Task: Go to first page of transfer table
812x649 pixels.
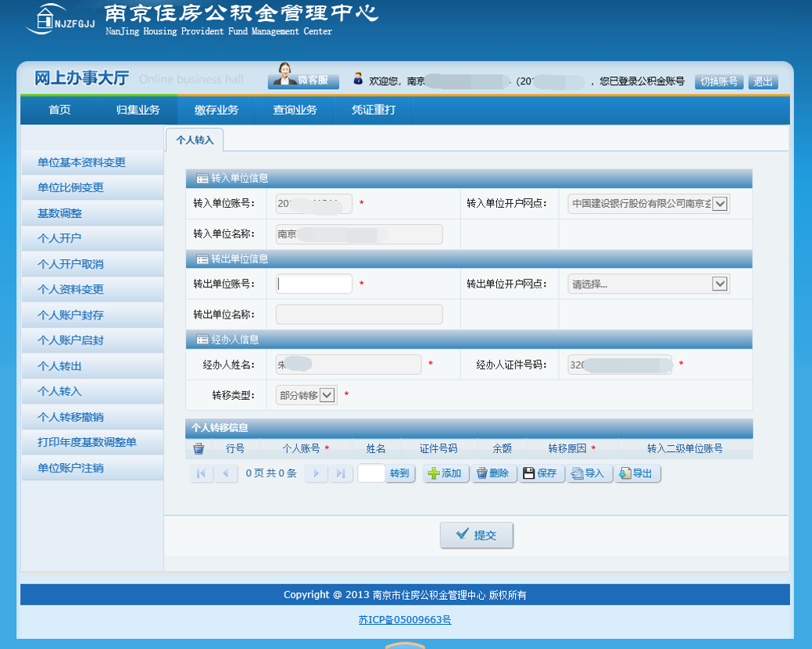Action: coord(201,473)
